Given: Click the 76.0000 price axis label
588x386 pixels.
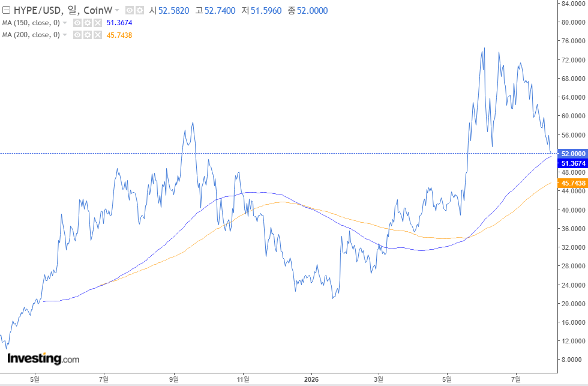Looking at the screenshot, I should [573, 41].
